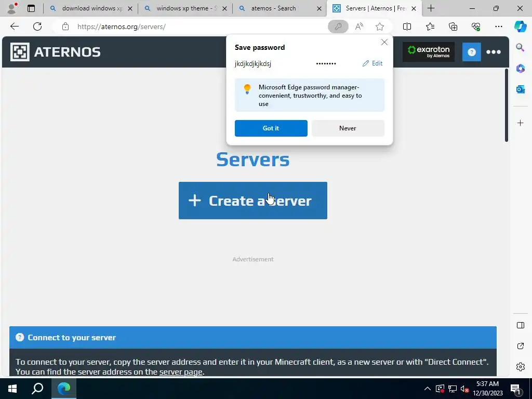Open taskbar search magnifier
The image size is (532, 399).
37,389
